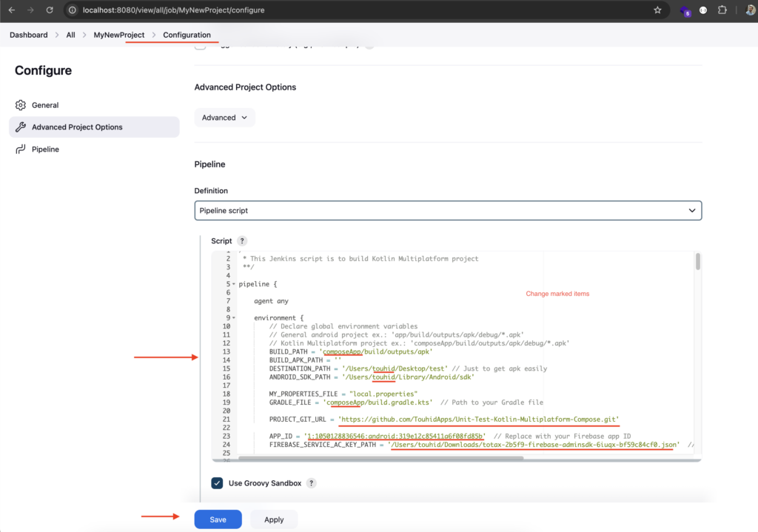Click the PROJECT_GIT_URL GitHub link text
The image size is (758, 532).
(479, 420)
